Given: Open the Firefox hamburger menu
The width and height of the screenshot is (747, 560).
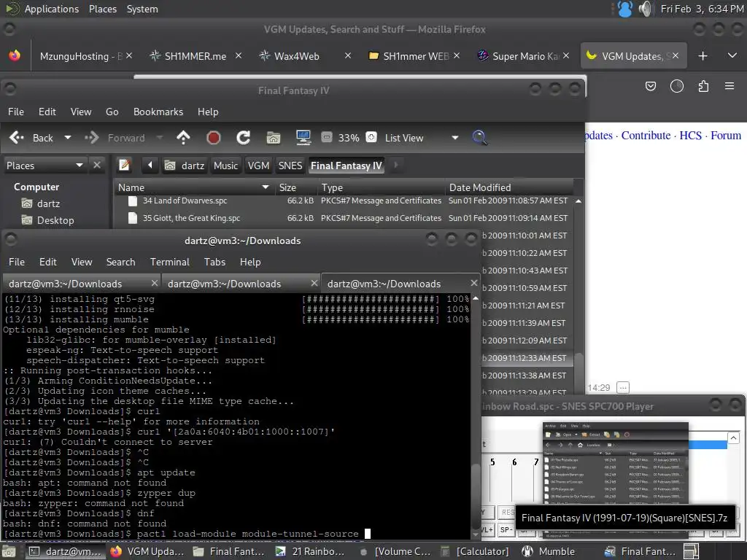Looking at the screenshot, I should 729,86.
